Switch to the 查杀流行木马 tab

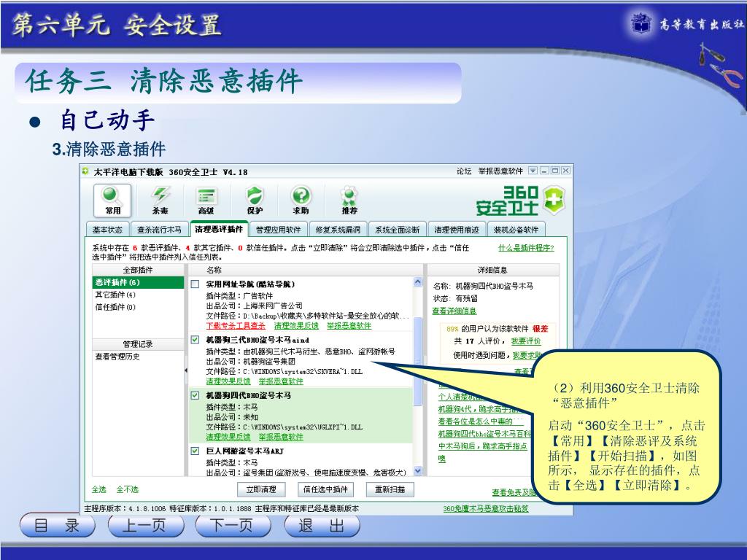[159, 230]
